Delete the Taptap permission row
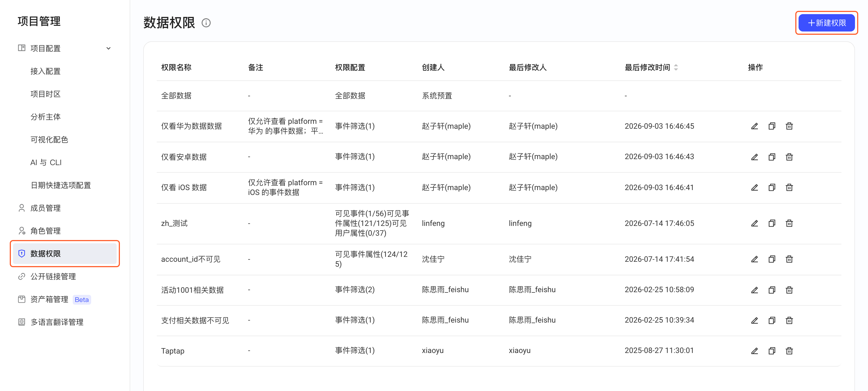This screenshot has height=391, width=868. click(789, 351)
